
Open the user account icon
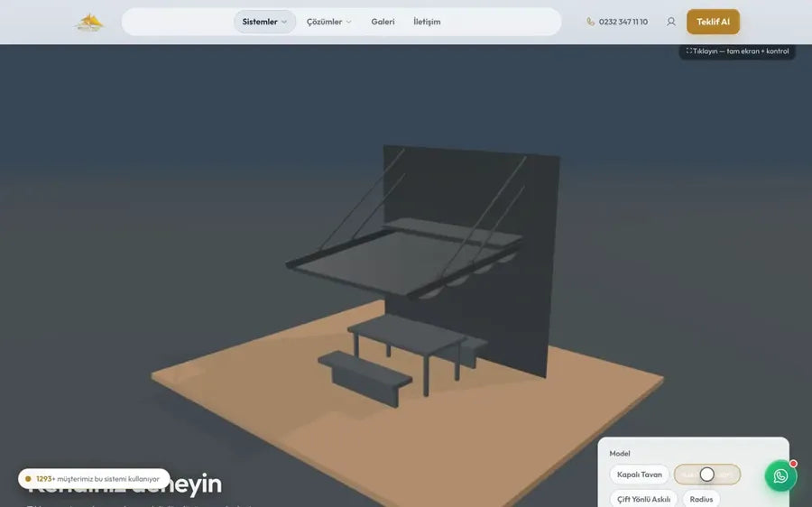tap(671, 22)
